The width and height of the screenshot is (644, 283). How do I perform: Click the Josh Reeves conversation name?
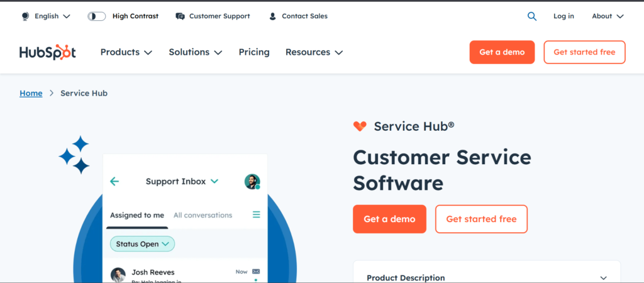153,272
